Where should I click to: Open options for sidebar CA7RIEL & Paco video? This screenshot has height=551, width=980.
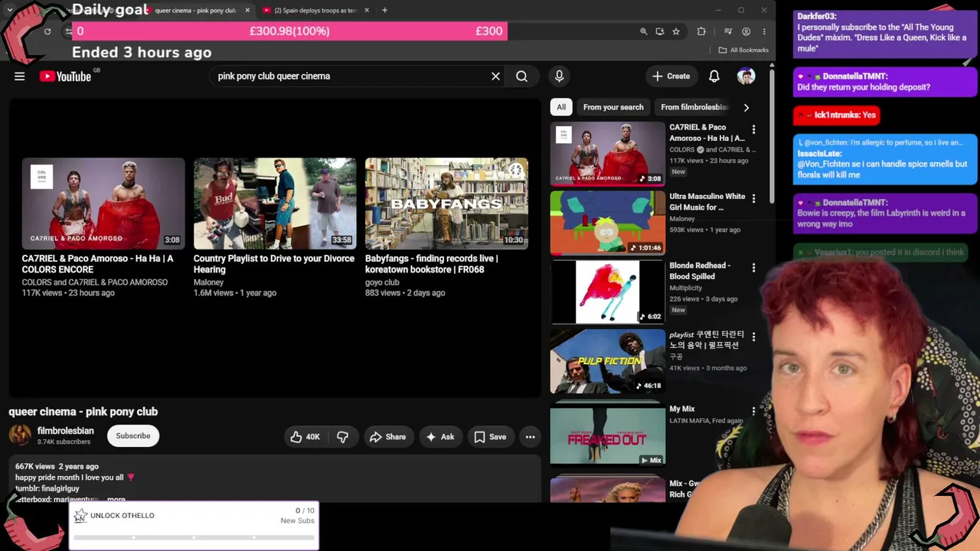click(x=753, y=129)
